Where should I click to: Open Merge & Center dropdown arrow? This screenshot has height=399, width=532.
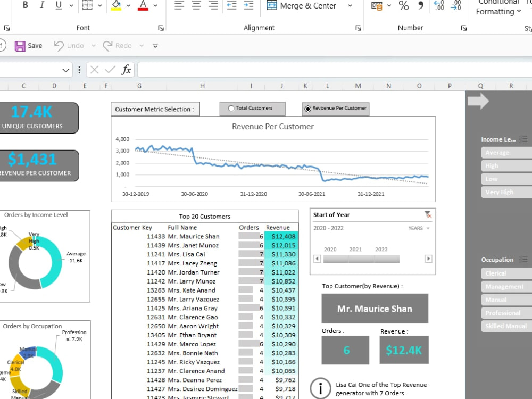350,6
